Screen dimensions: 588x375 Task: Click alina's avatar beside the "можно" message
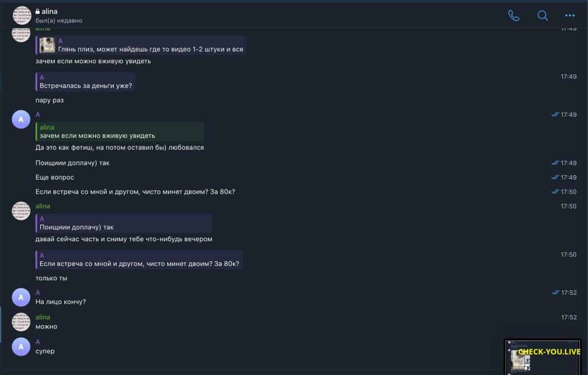coord(21,322)
